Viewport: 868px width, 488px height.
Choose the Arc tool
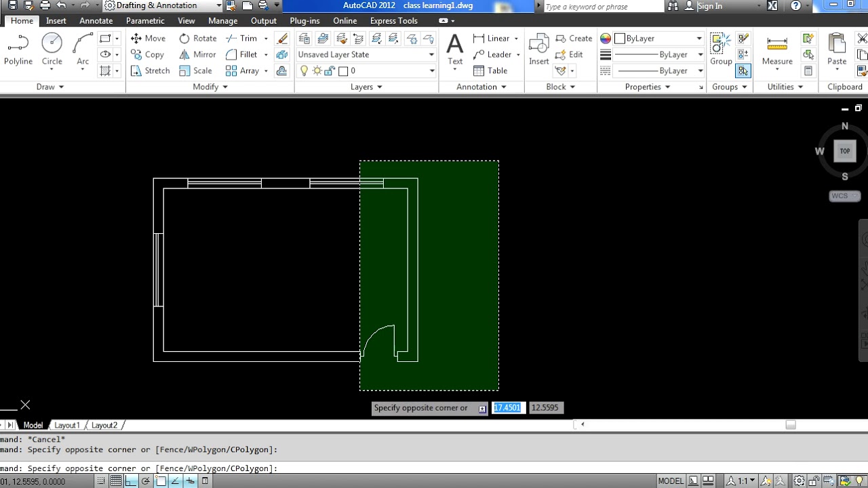coord(83,50)
